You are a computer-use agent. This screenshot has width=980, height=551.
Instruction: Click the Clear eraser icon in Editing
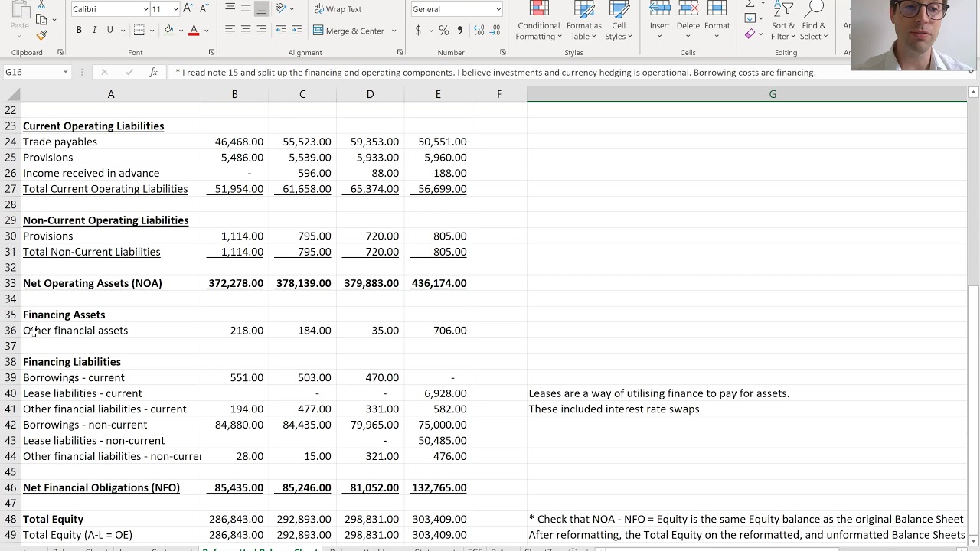pyautogui.click(x=750, y=33)
